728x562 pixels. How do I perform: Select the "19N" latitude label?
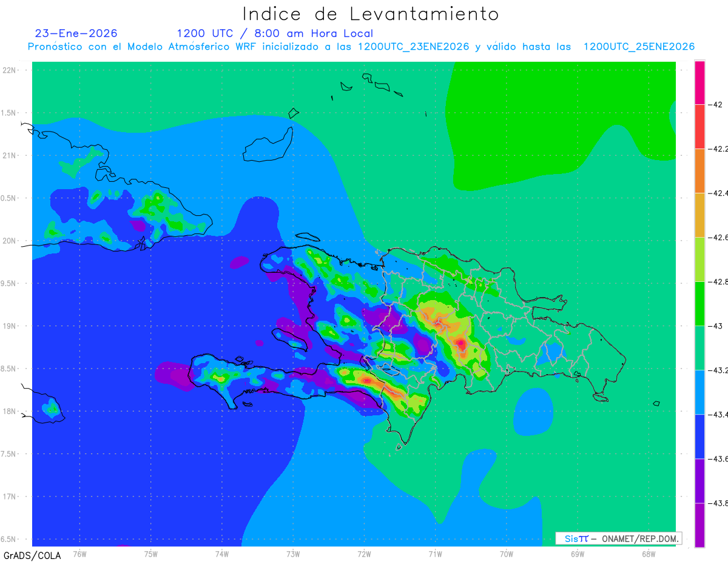(10, 326)
